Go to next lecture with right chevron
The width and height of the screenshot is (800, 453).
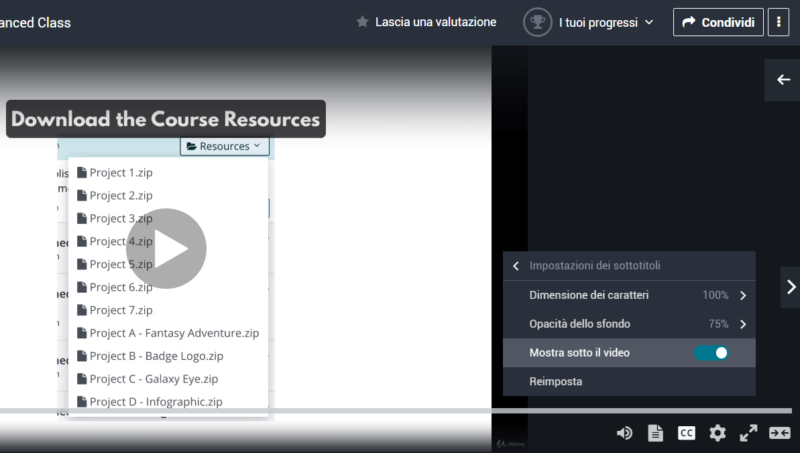(x=790, y=287)
